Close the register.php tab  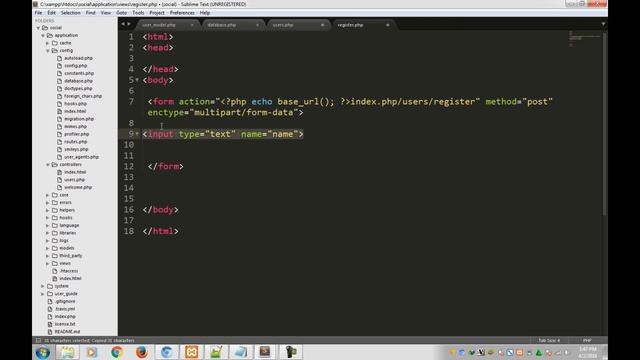(388, 25)
